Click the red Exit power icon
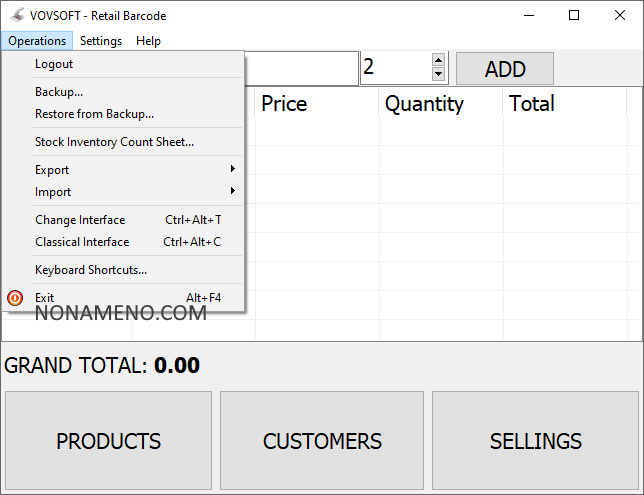The width and height of the screenshot is (644, 495). coord(15,298)
